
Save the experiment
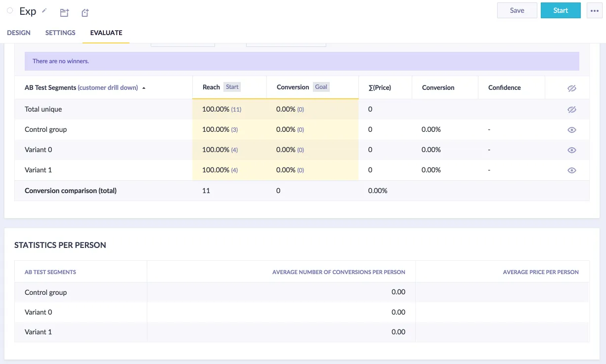(x=517, y=10)
